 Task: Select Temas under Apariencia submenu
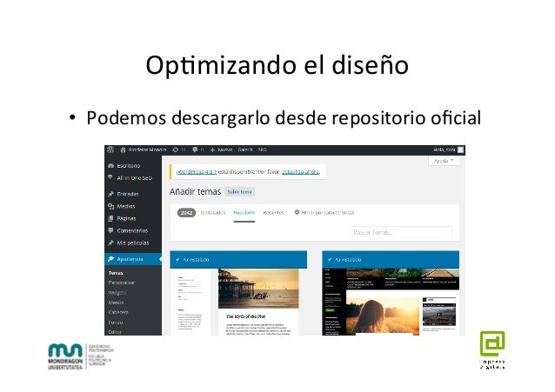click(x=116, y=273)
